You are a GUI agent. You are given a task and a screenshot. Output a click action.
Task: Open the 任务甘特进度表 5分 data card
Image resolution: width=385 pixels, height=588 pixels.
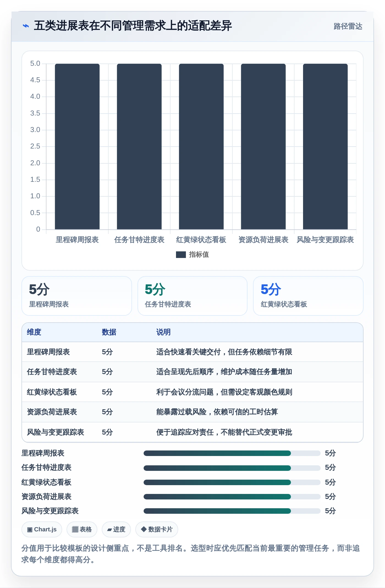point(193,296)
